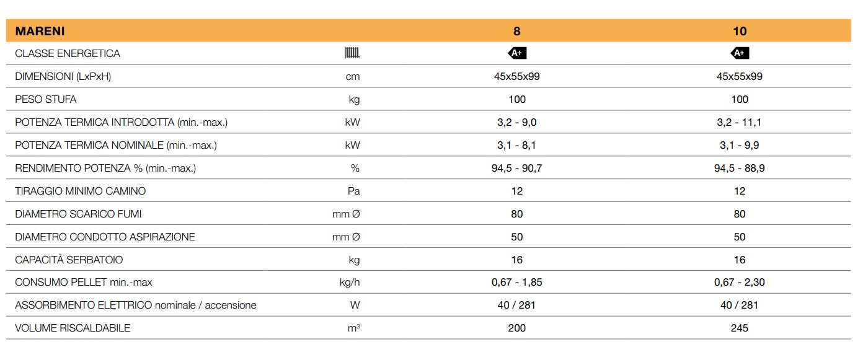Screen dimensions: 868x352
Task: Select the ASSORBIMENTO ELETTRICO row label
Action: point(136,305)
